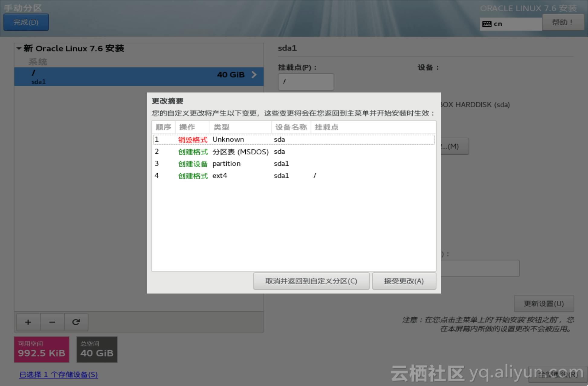Click the chevron arrow on sda1 row
Image resolution: width=588 pixels, height=386 pixels.
tap(254, 75)
